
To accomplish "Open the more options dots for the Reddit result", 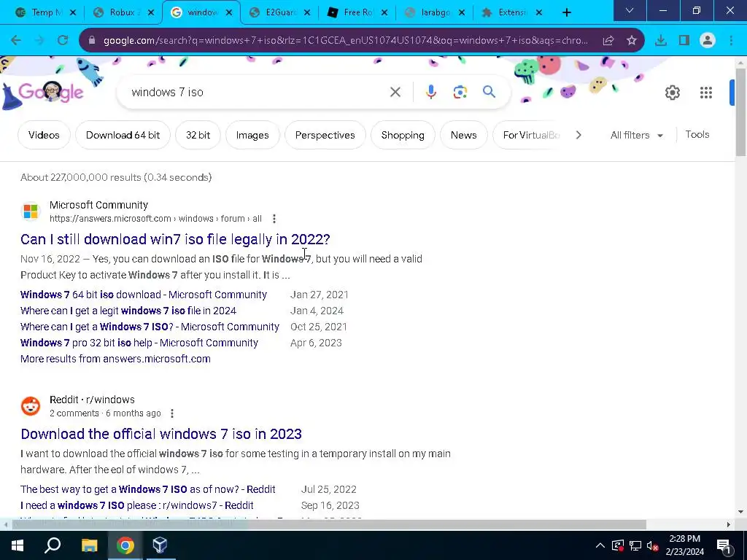I will coord(172,413).
